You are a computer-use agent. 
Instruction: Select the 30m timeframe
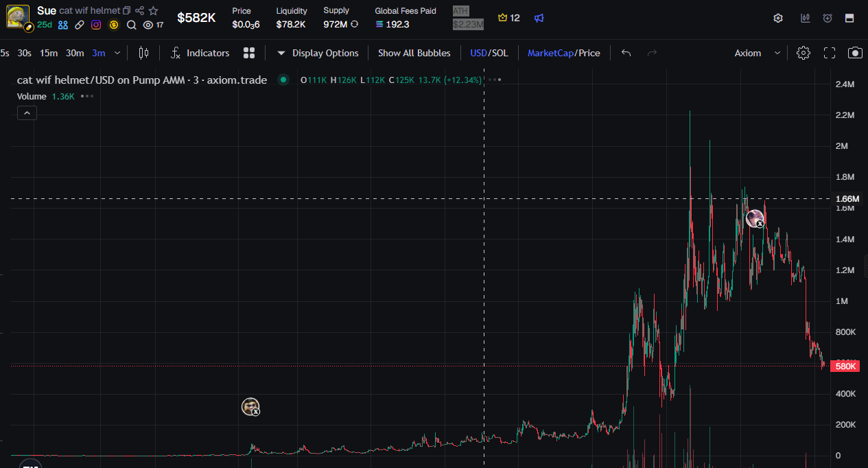[x=75, y=53]
